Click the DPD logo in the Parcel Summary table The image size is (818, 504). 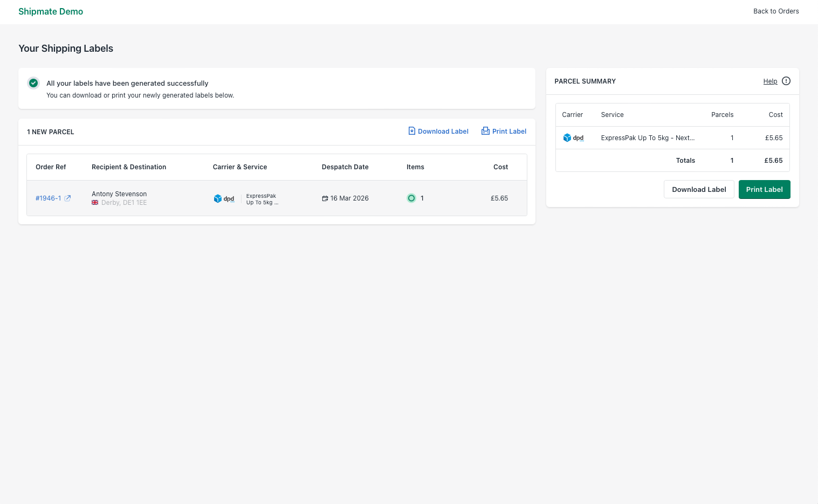pos(573,137)
